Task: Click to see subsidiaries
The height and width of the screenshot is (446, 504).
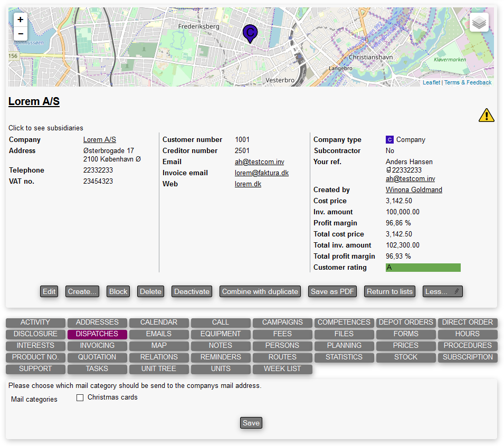Action: (45, 128)
